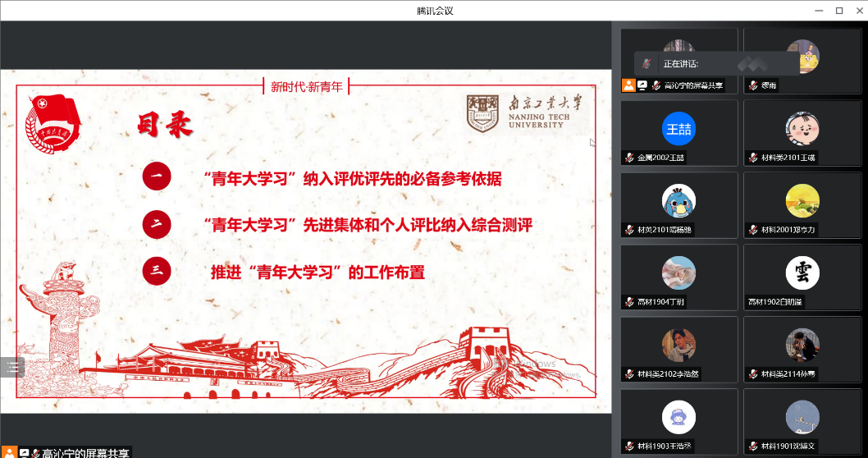
Task: Toggle the mic icon for 金属2002王喆
Action: pyautogui.click(x=629, y=158)
